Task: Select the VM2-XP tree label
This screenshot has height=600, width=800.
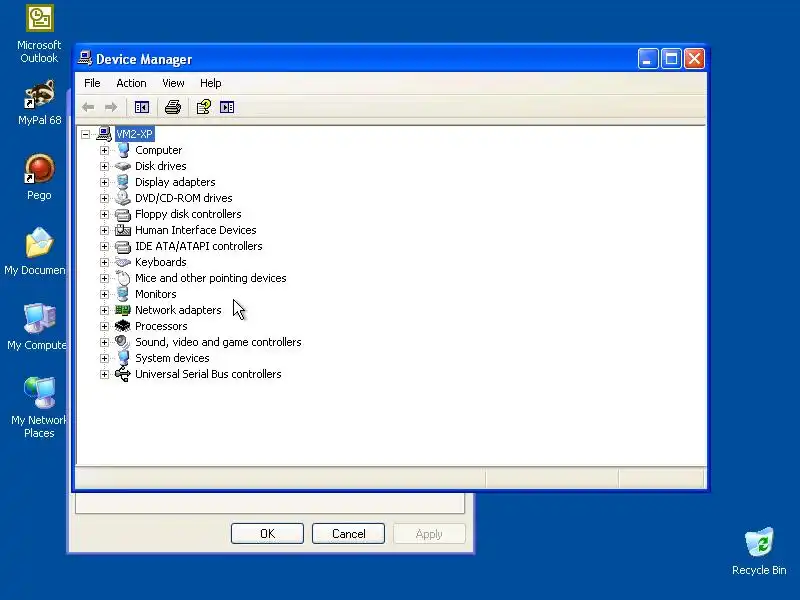Action: tap(134, 134)
